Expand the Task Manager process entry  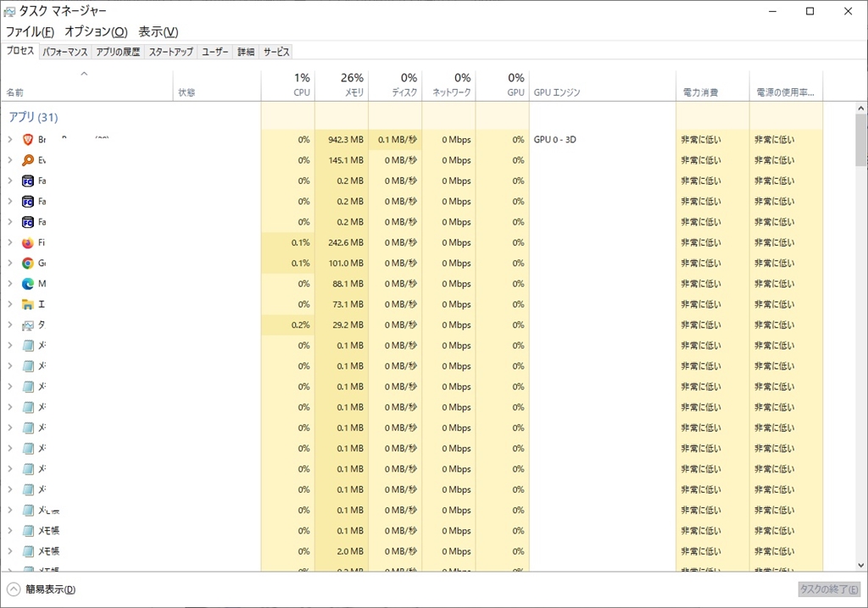click(10, 325)
